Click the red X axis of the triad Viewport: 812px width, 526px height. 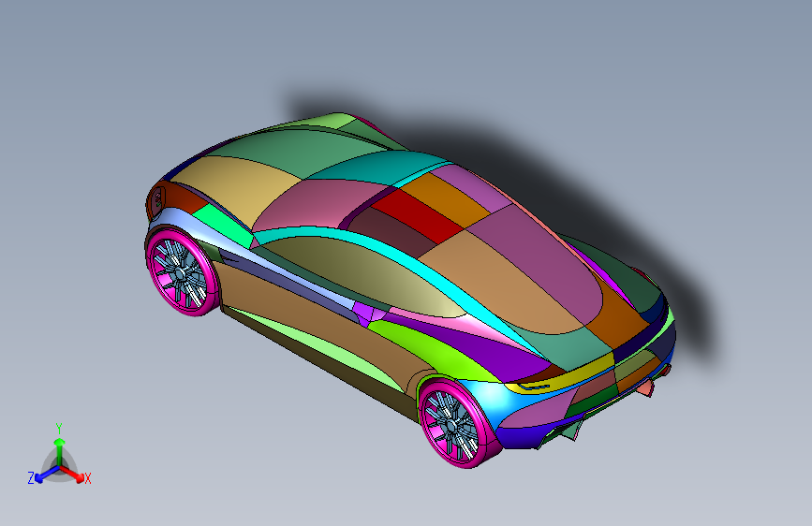[x=72, y=474]
